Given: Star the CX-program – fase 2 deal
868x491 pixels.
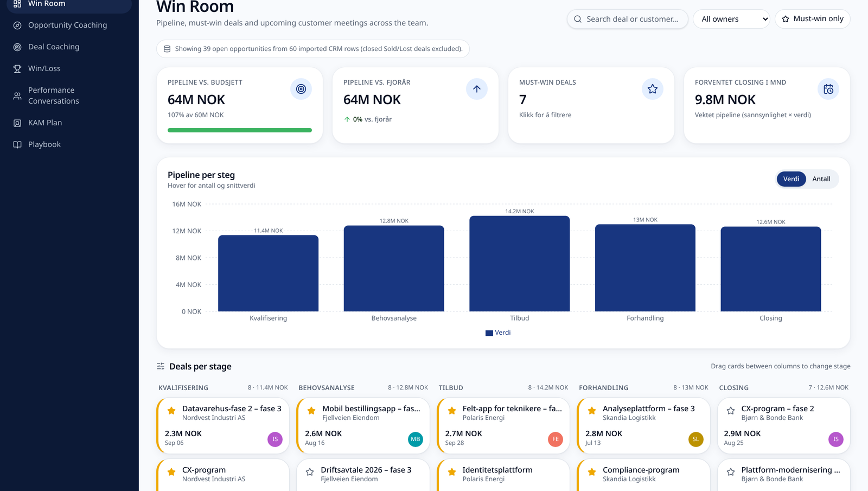Looking at the screenshot, I should (731, 411).
